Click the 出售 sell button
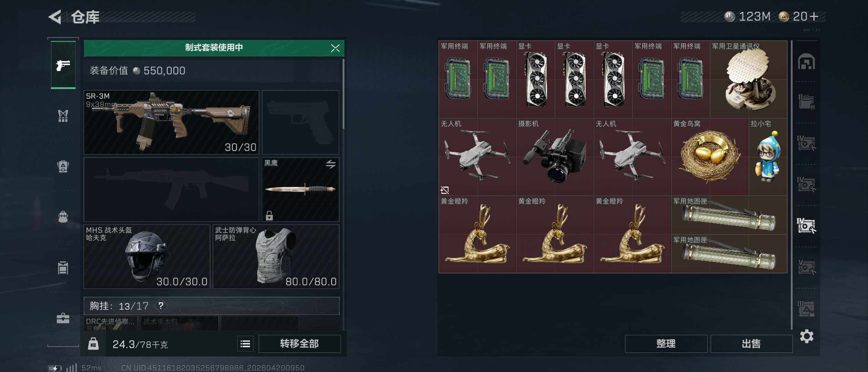This screenshot has height=372, width=868. pyautogui.click(x=751, y=344)
